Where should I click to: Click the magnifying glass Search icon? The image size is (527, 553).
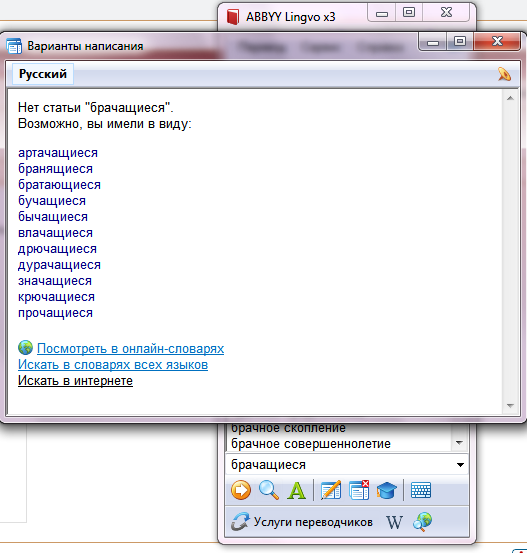click(269, 490)
